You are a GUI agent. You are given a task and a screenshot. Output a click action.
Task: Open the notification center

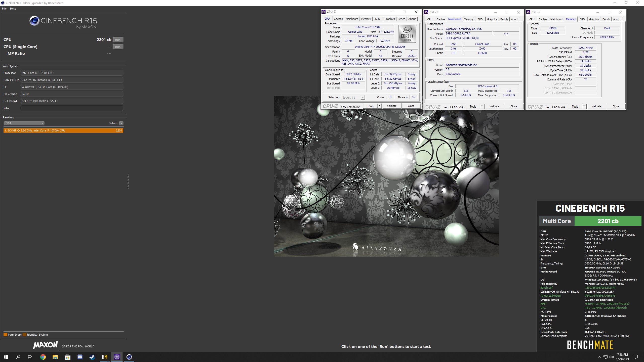coord(636,357)
